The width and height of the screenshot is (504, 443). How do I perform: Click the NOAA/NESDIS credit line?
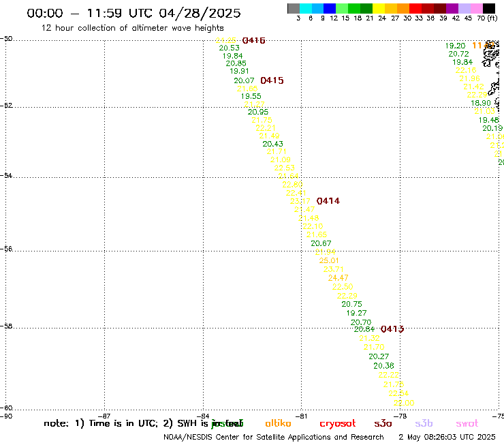[274, 438]
